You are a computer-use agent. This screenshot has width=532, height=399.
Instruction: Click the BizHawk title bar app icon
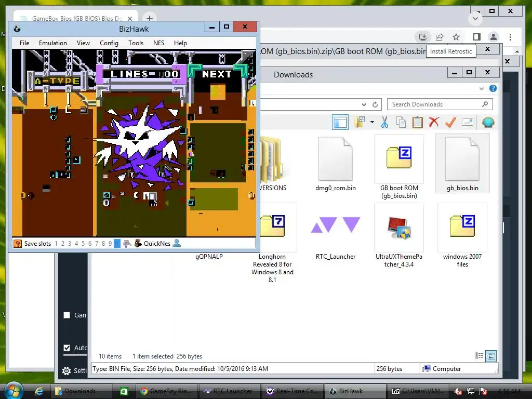pyautogui.click(x=17, y=29)
